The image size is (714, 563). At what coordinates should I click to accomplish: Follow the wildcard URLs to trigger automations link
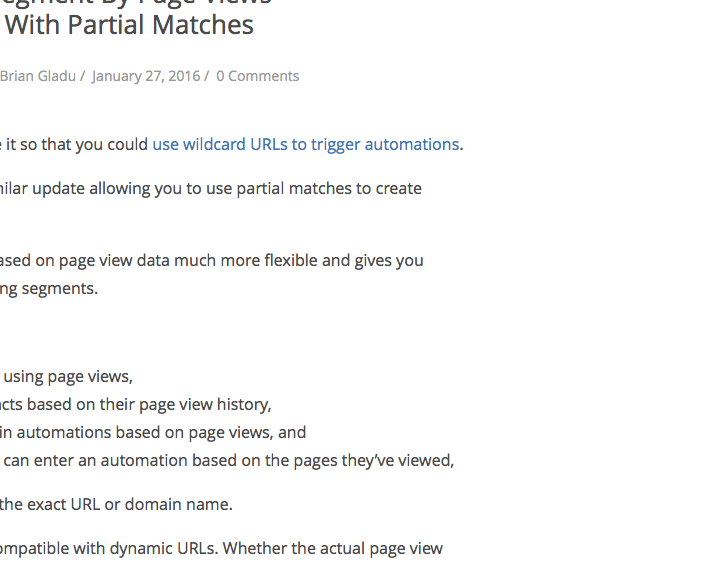(306, 144)
